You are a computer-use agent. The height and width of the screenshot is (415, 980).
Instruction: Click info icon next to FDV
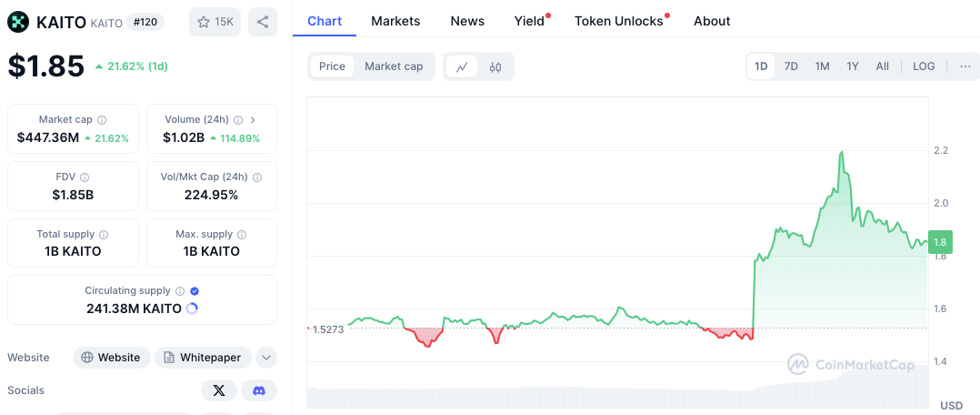point(85,177)
